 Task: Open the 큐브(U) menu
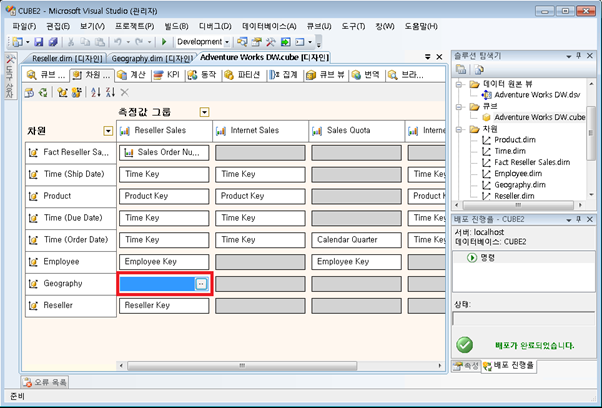click(319, 26)
